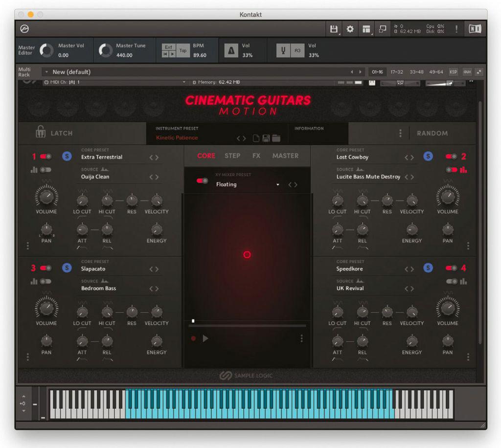Toggle core 2 power switch
501x448 pixels.
tap(451, 157)
